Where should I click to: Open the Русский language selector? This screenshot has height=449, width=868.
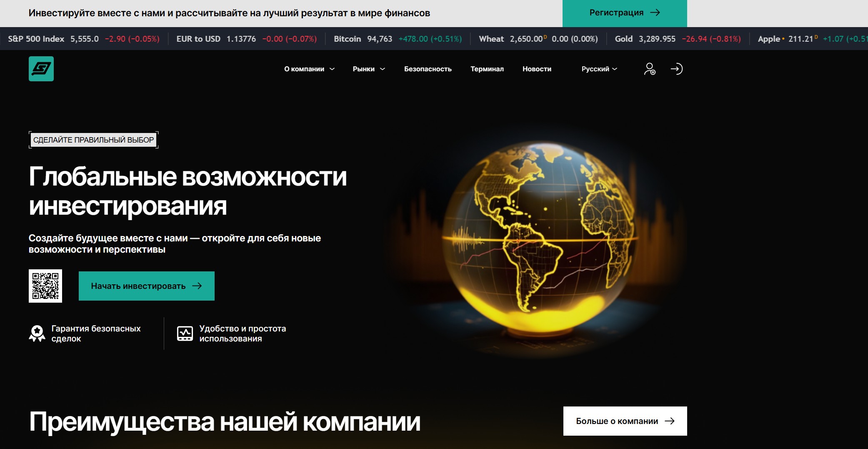[x=599, y=69]
